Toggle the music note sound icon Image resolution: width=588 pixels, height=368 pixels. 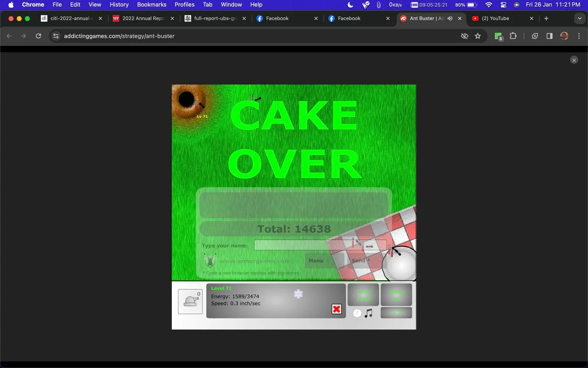coord(369,313)
